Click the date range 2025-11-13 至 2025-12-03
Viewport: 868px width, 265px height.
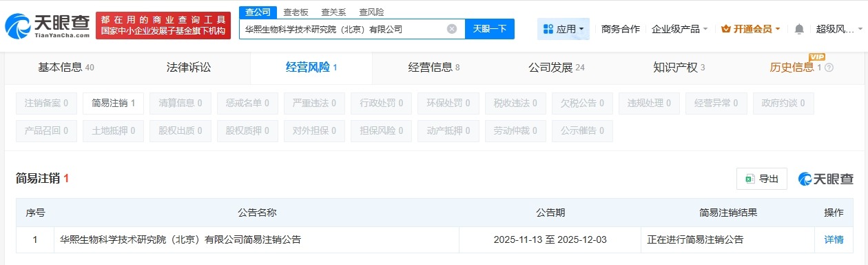(550, 240)
